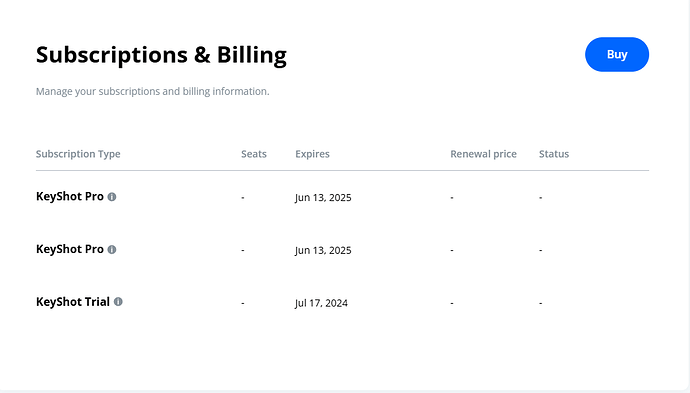690x393 pixels.
Task: Select the Seats column header
Action: [x=254, y=154]
